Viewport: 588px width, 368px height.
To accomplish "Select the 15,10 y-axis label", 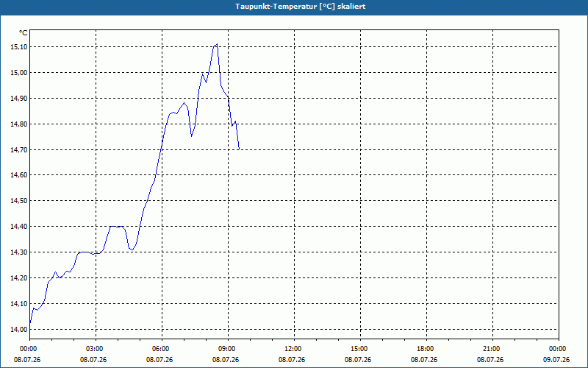I will 18,47.
